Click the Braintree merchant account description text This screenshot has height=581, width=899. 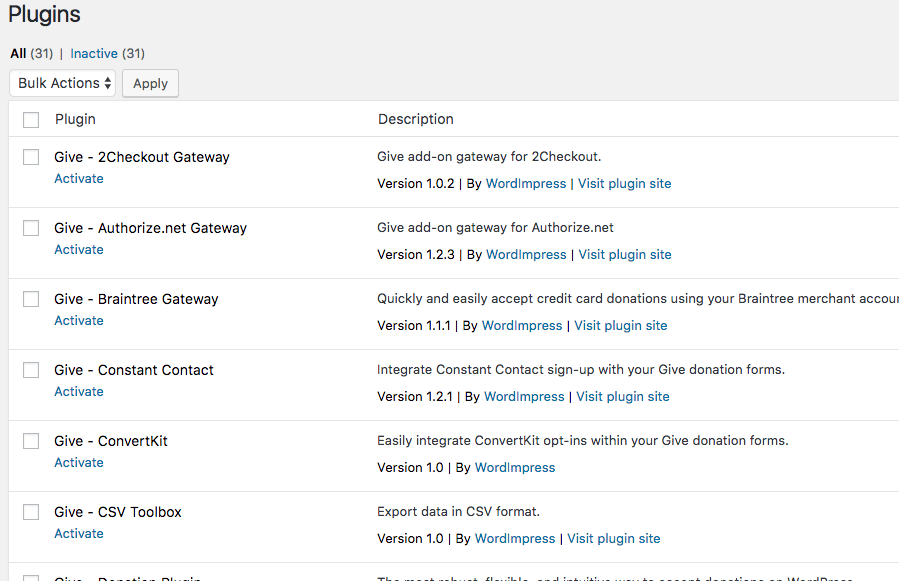point(638,299)
